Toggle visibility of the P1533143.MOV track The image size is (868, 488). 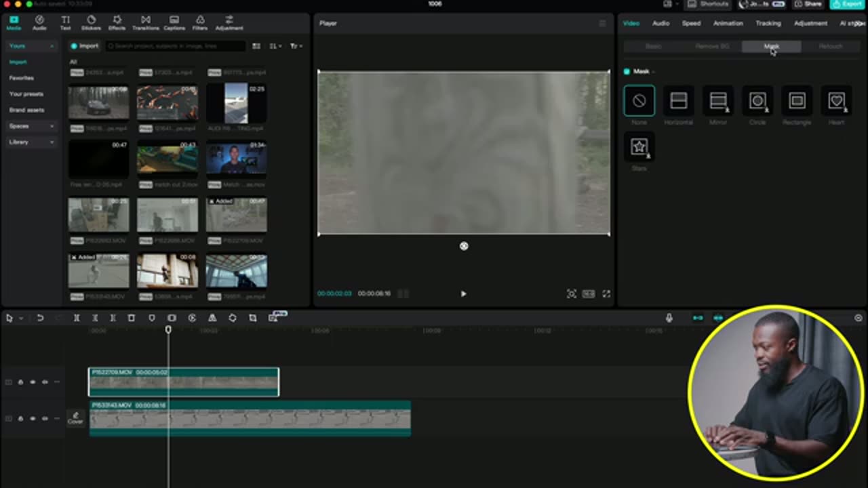pos(33,419)
